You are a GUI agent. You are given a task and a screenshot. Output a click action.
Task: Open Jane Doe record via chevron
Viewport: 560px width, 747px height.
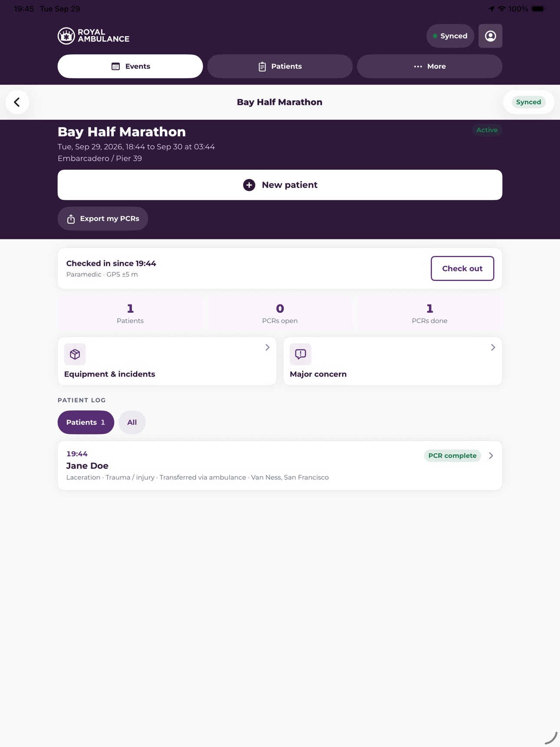(x=491, y=456)
